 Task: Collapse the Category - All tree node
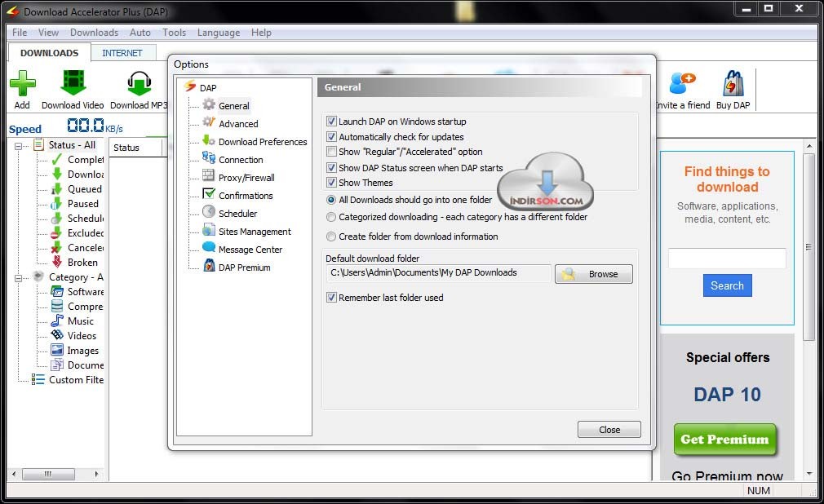click(x=19, y=278)
